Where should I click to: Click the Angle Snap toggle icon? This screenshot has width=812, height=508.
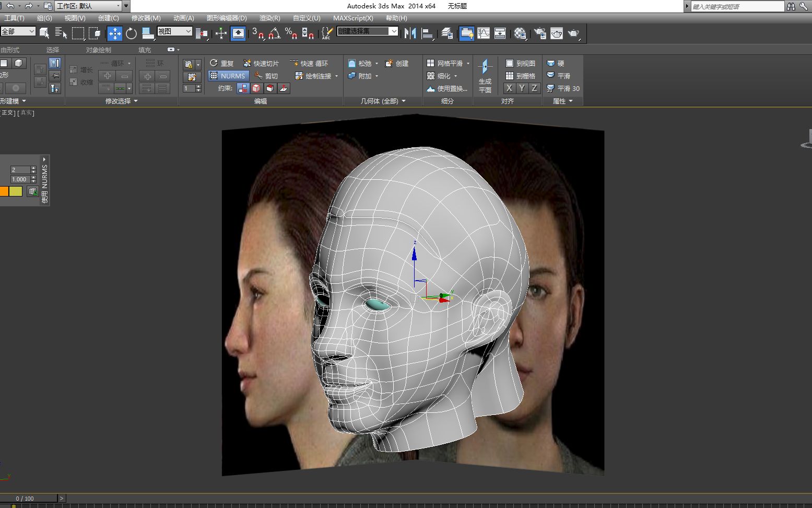click(x=274, y=33)
